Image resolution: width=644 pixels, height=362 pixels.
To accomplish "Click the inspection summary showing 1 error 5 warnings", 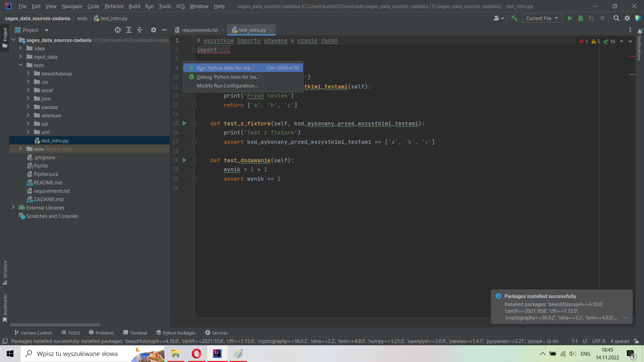I will point(597,41).
